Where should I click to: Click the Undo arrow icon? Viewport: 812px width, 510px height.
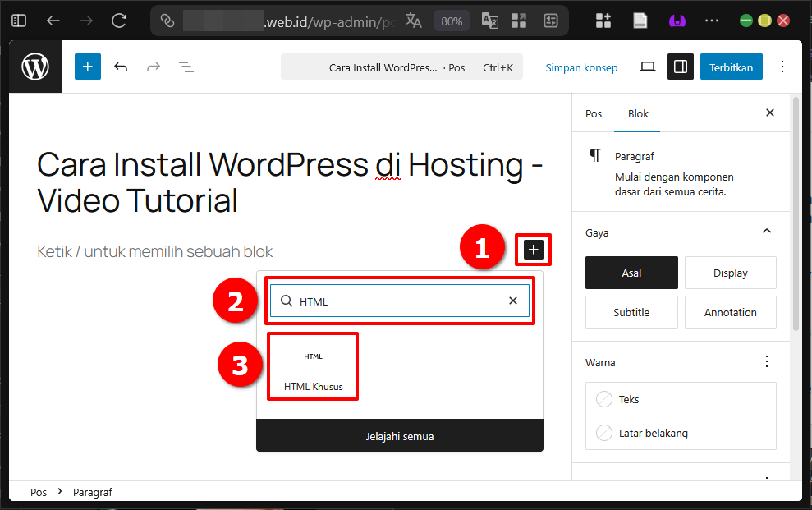coord(121,67)
